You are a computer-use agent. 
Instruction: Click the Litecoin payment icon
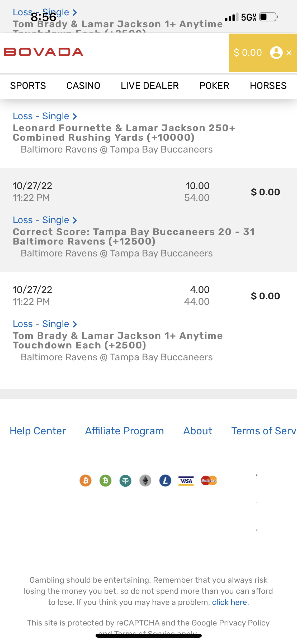[165, 480]
